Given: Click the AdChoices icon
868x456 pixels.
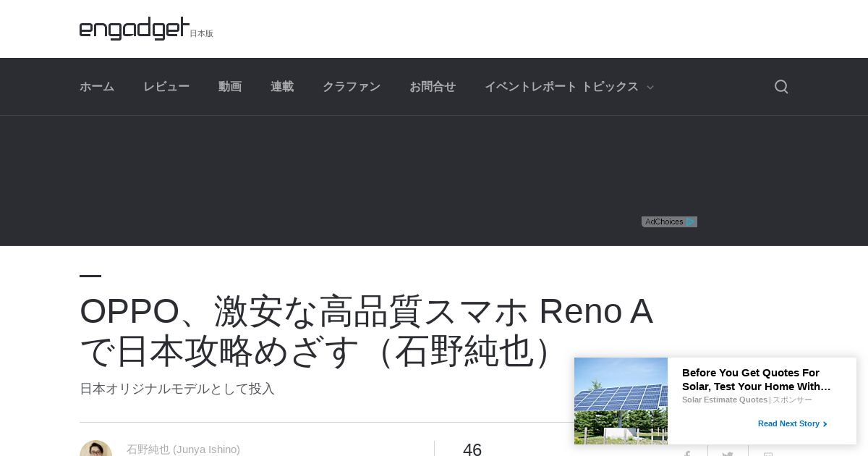Looking at the screenshot, I should click(669, 221).
